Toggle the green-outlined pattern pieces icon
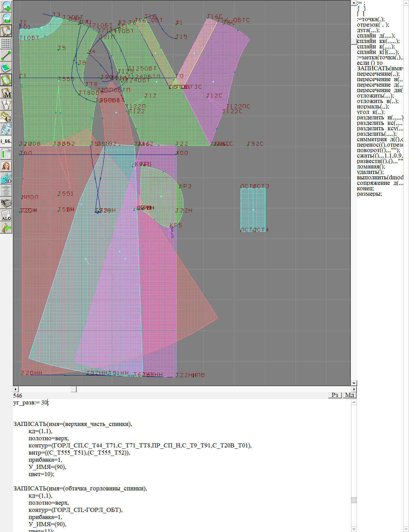Screen dimensions: 409x532 [x=6, y=80]
